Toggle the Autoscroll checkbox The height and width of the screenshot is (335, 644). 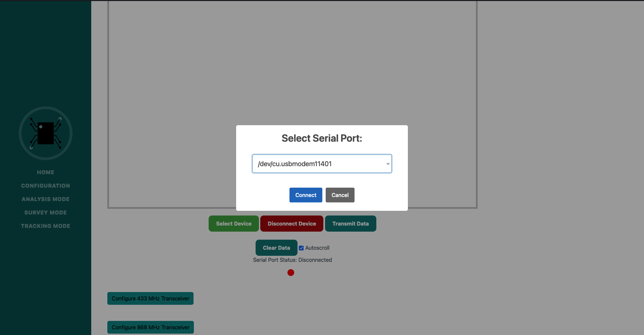click(301, 248)
